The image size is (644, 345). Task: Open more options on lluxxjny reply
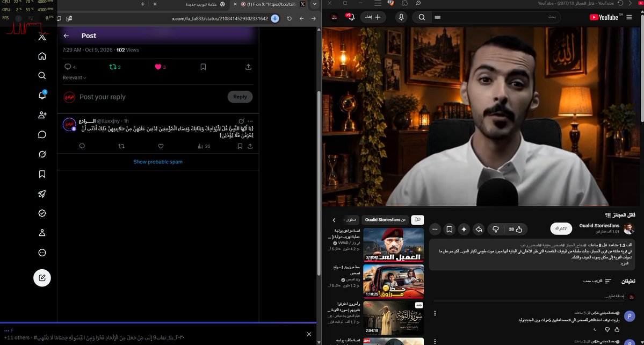[250, 121]
